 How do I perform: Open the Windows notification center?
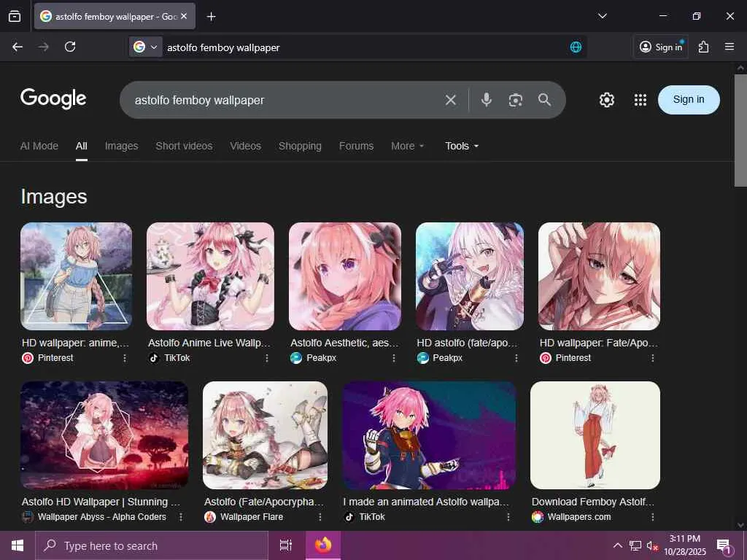tap(724, 547)
